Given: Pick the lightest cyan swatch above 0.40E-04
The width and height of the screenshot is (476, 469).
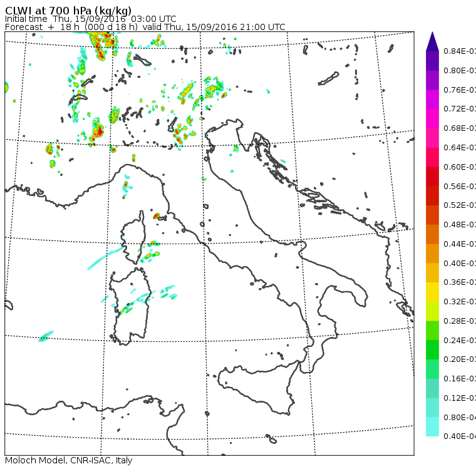Looking at the screenshot, I should click(432, 426).
